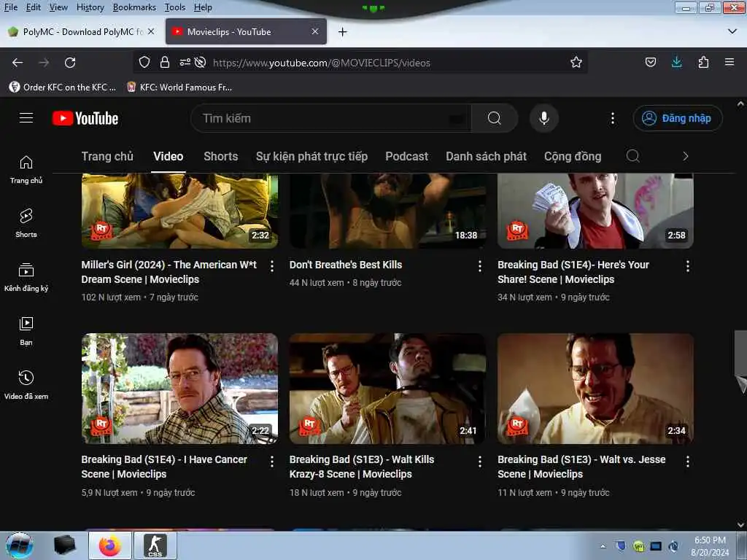The height and width of the screenshot is (560, 747).
Task: Open Firefox downloads panel
Action: pos(676,63)
